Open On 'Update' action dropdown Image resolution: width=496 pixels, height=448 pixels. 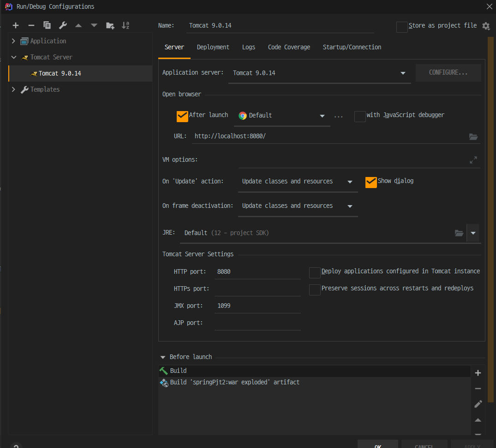tap(298, 182)
